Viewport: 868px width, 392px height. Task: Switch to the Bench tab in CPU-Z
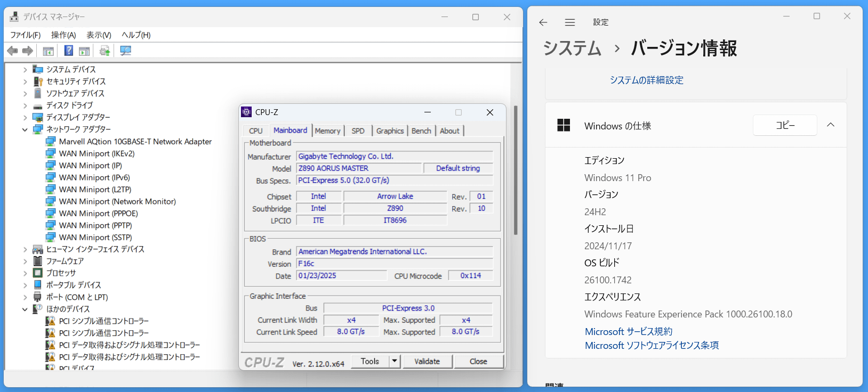[421, 131]
